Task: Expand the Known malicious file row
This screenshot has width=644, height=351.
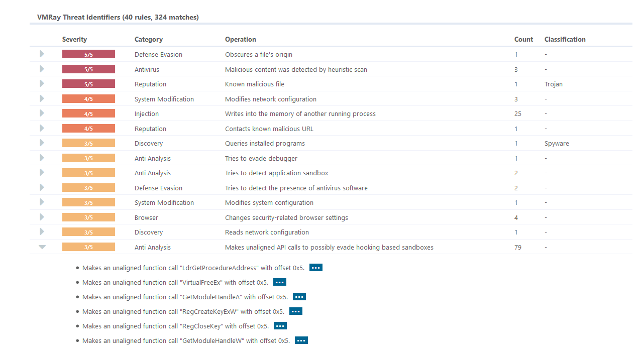Action: click(42, 83)
